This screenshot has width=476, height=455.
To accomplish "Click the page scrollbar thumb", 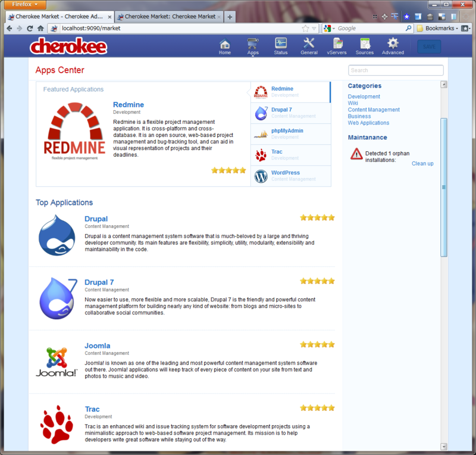I will pyautogui.click(x=443, y=187).
